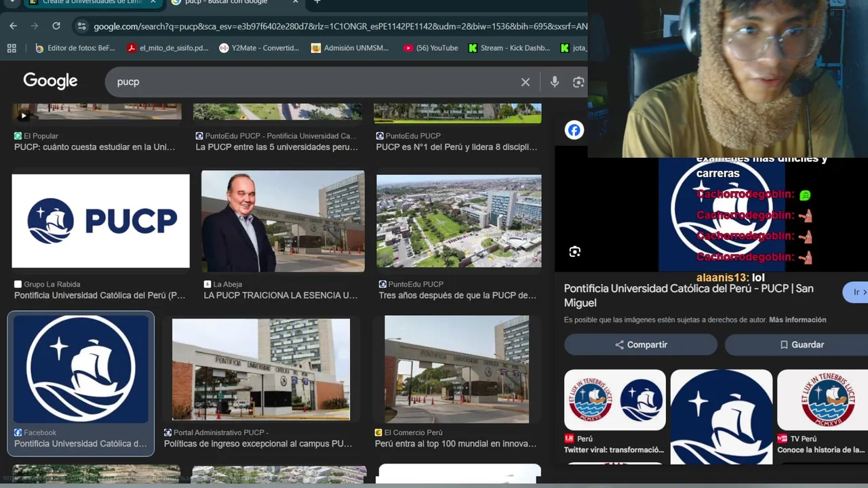
Task: Open Más información copyright link
Action: tap(797, 320)
